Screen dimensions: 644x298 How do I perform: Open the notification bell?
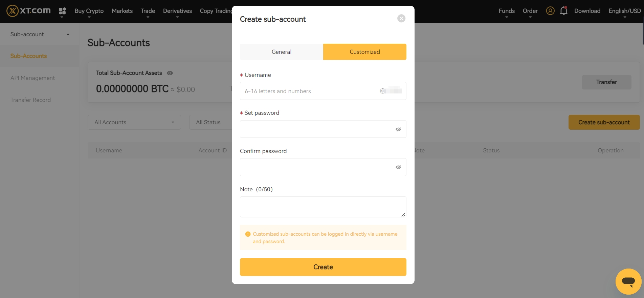pos(563,10)
